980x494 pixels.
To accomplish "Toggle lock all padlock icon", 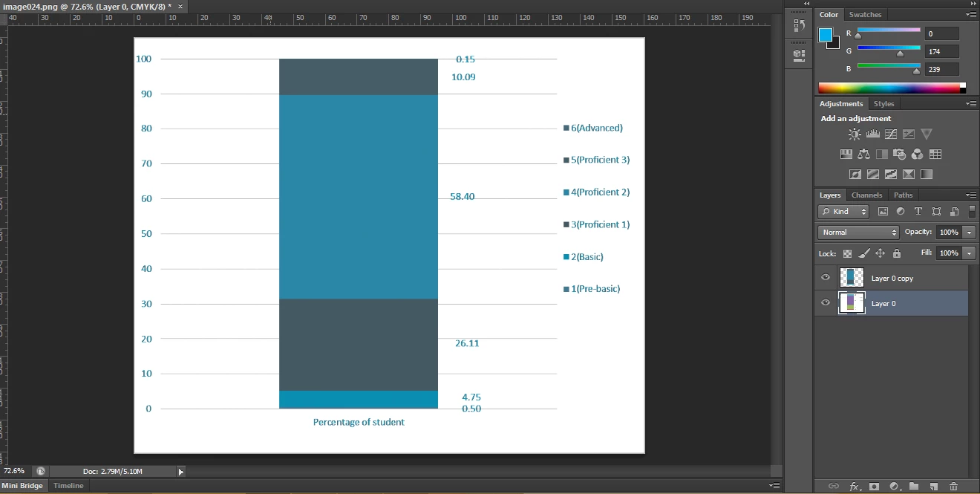I will [x=896, y=253].
